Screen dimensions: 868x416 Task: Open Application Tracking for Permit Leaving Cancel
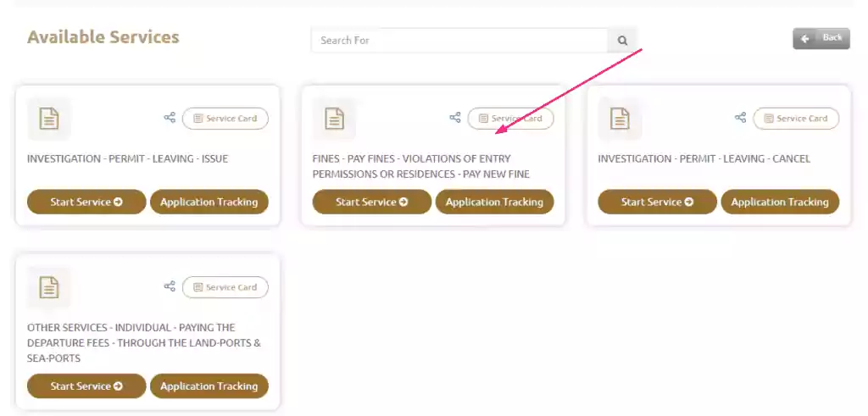click(x=780, y=202)
